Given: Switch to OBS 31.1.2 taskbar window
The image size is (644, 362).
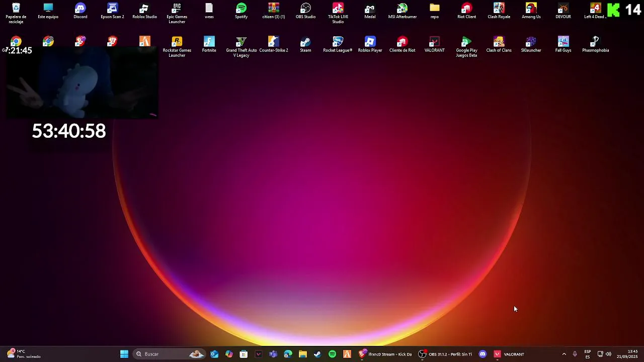Looking at the screenshot, I should pos(446,354).
